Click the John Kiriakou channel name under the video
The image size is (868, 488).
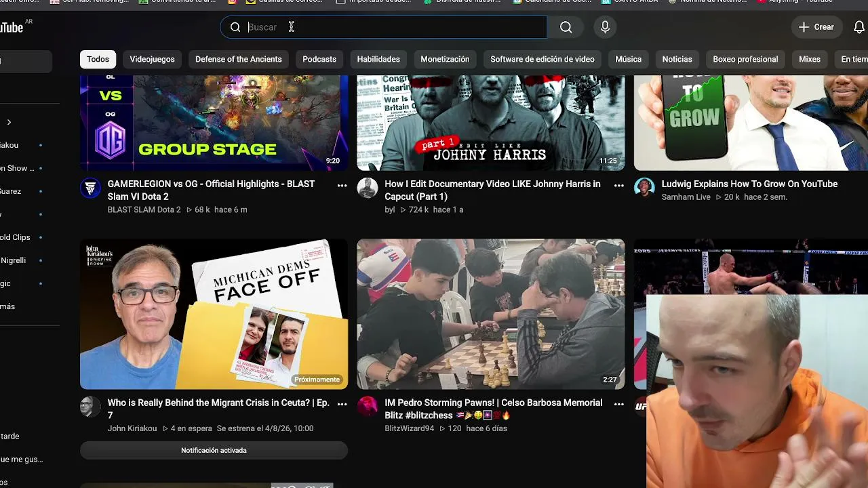point(132,429)
